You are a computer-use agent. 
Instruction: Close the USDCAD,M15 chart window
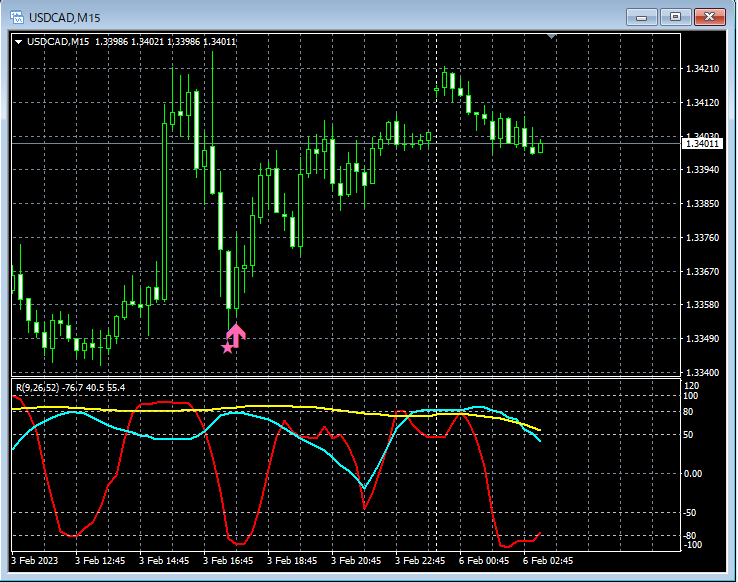tap(709, 17)
